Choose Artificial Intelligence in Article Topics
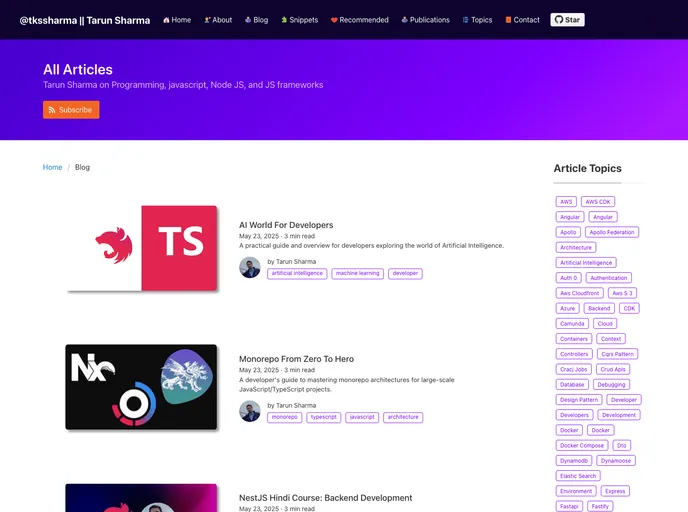This screenshot has height=512, width=688. point(586,263)
